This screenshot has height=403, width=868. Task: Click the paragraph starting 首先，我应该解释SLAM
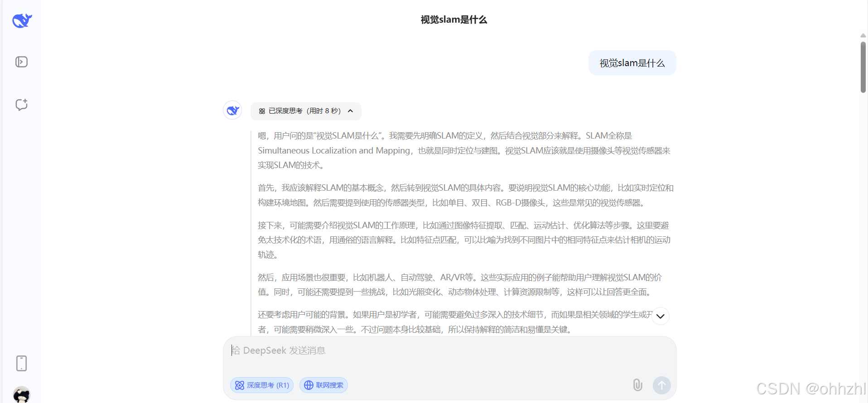466,195
